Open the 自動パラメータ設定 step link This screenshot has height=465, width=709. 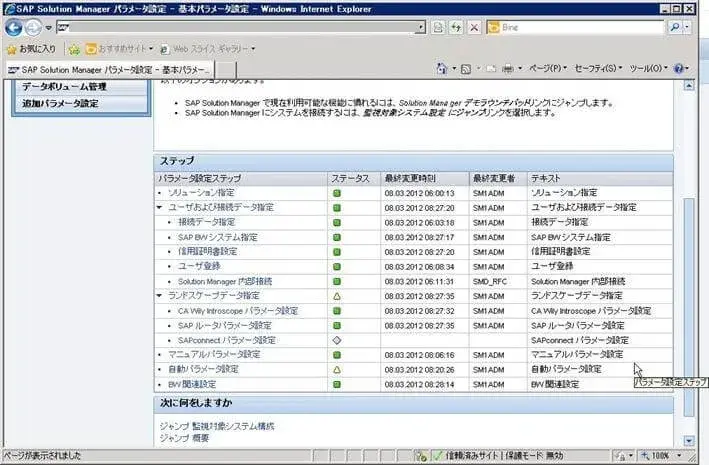pyautogui.click(x=203, y=370)
